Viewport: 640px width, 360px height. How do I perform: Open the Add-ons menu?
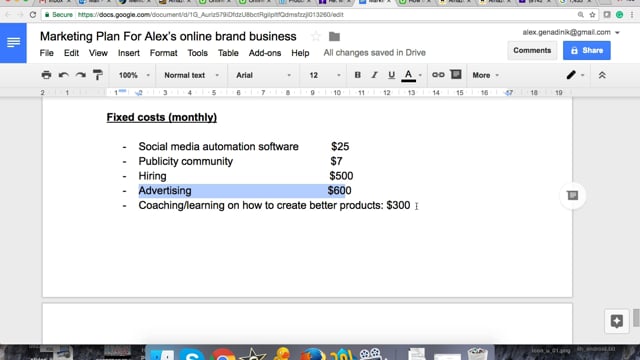pyautogui.click(x=265, y=53)
